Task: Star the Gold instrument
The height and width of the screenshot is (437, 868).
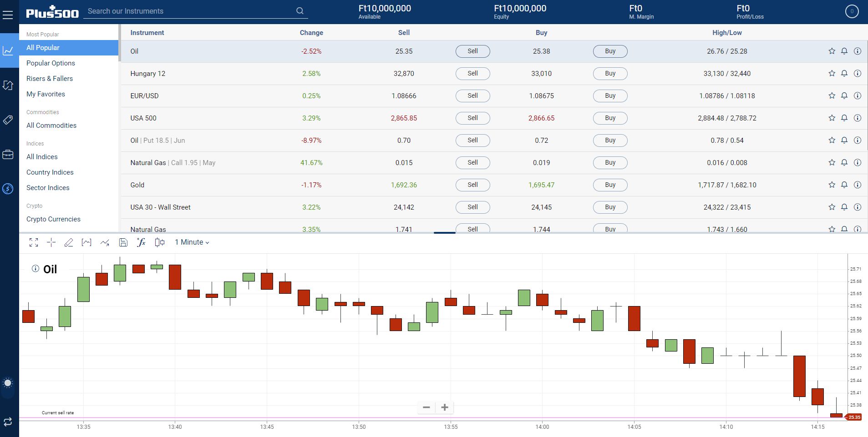Action: (x=832, y=185)
